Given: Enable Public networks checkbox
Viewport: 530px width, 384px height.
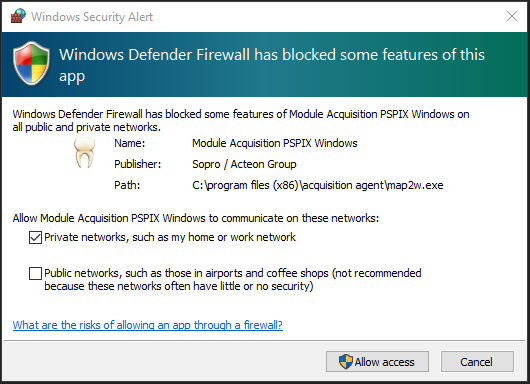Looking at the screenshot, I should [x=35, y=273].
